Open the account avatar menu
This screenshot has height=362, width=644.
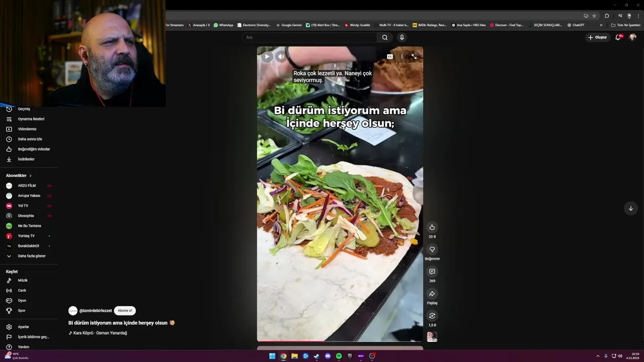[x=632, y=37]
